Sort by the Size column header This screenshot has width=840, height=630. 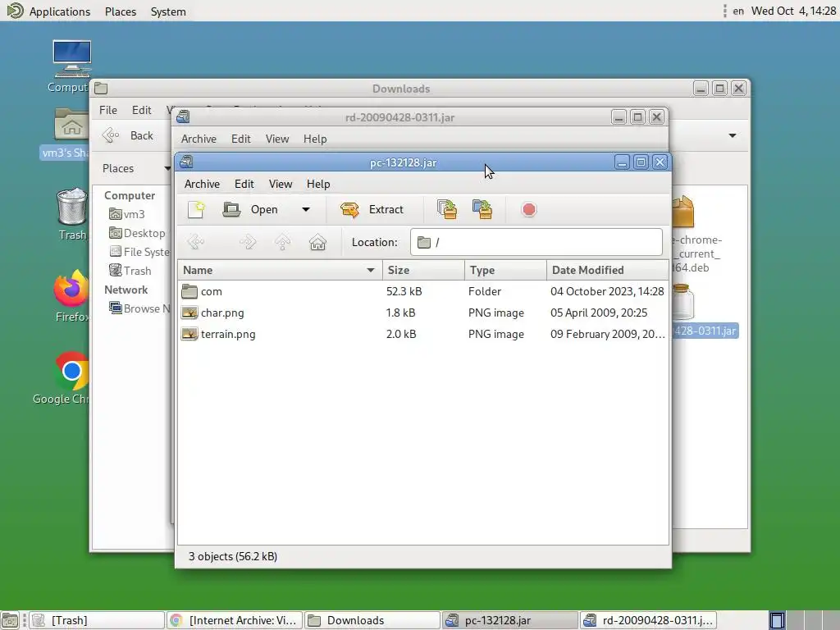(x=423, y=270)
